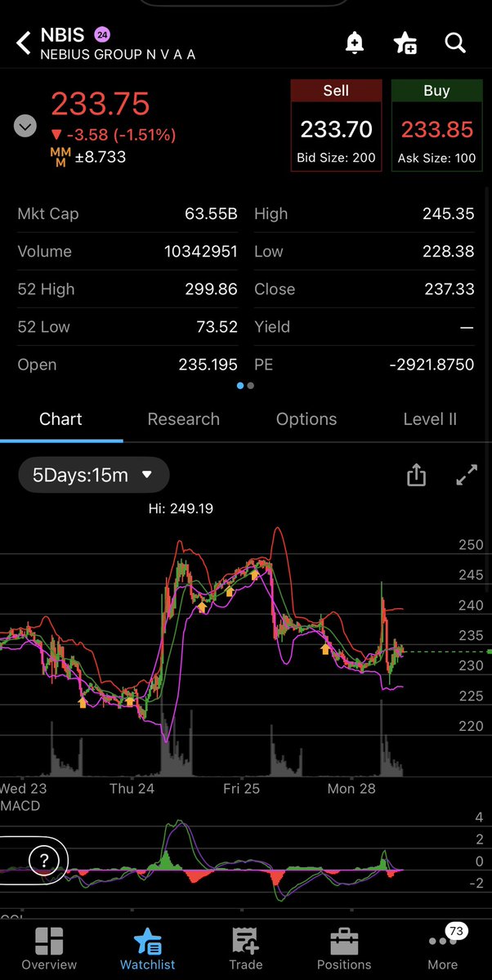The image size is (492, 980).
Task: Switch to the Options tab
Action: pos(306,418)
